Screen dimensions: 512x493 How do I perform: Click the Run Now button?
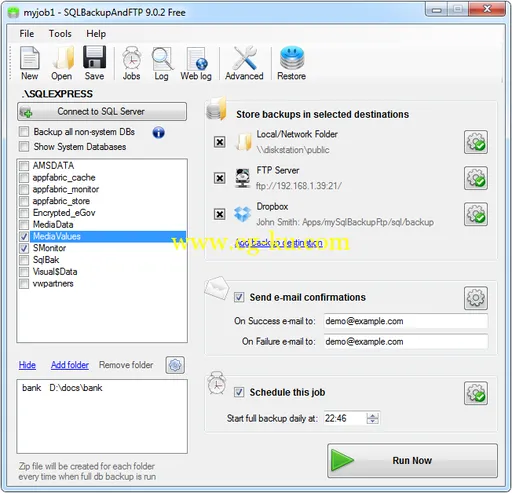412,461
